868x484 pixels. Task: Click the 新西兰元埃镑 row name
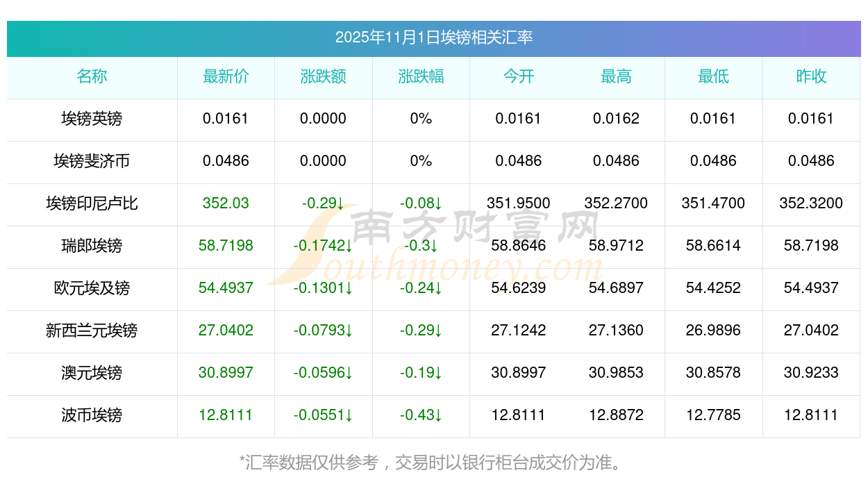point(92,331)
